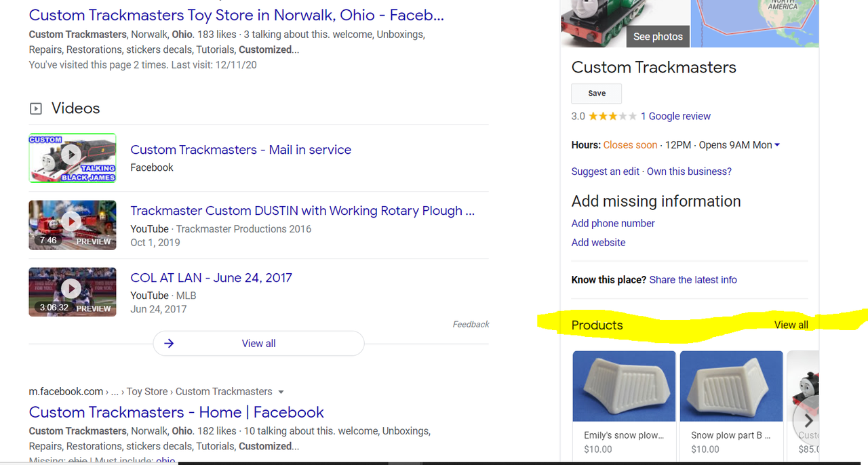Click Emily's snow plow product title
This screenshot has width=868, height=465.
tap(624, 435)
